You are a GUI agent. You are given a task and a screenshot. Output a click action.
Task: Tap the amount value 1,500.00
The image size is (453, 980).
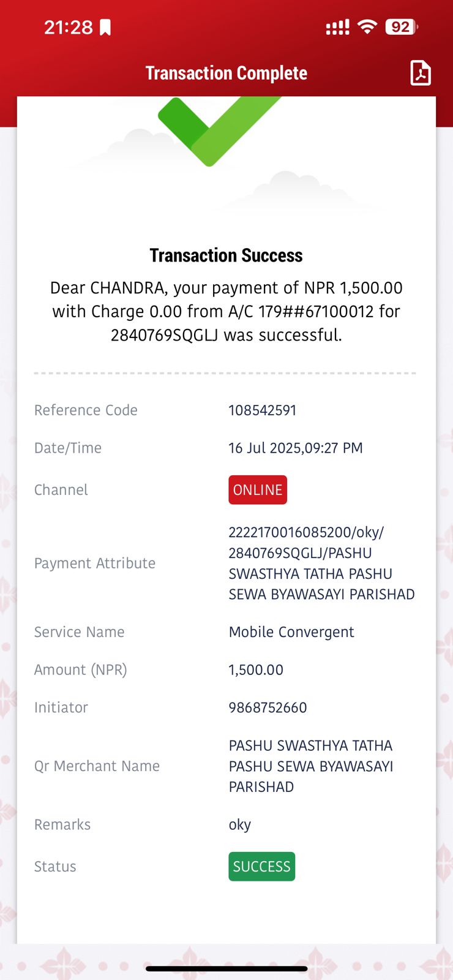256,670
